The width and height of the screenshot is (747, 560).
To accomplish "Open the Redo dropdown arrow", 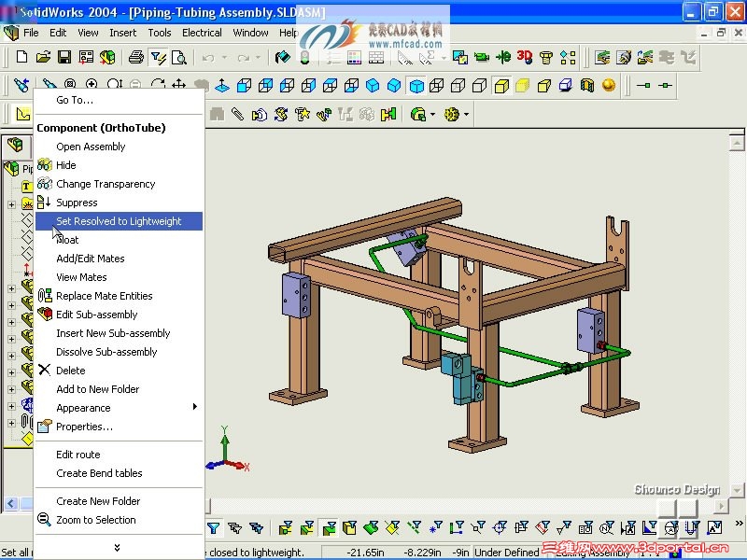I will point(258,58).
